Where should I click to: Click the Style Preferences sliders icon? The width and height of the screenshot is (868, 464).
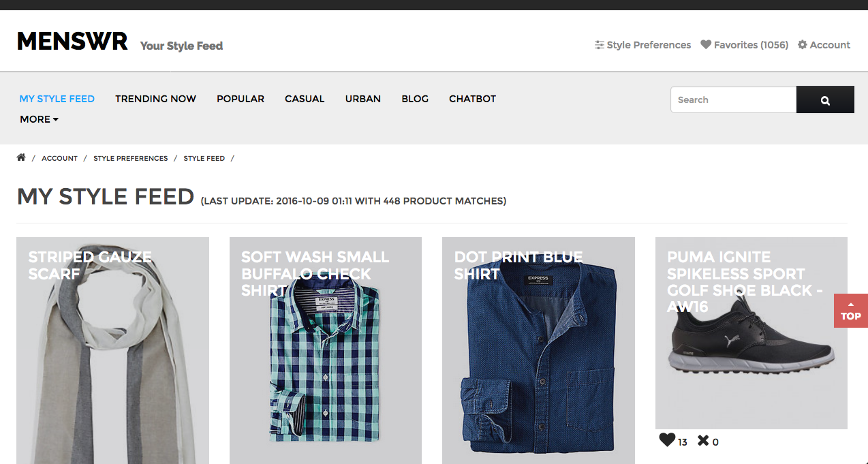[x=600, y=44]
